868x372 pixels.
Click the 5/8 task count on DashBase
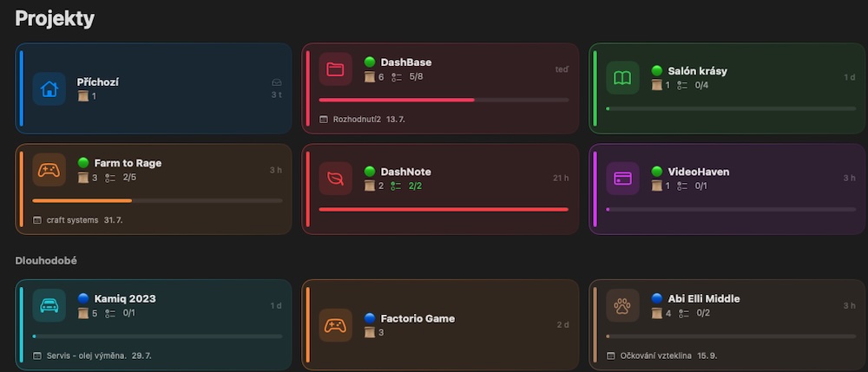[417, 77]
